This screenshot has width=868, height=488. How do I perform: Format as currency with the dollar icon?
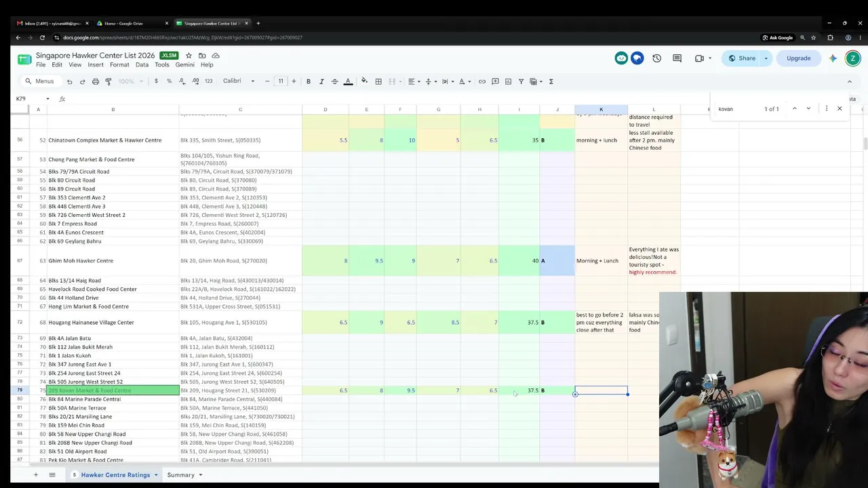click(156, 81)
